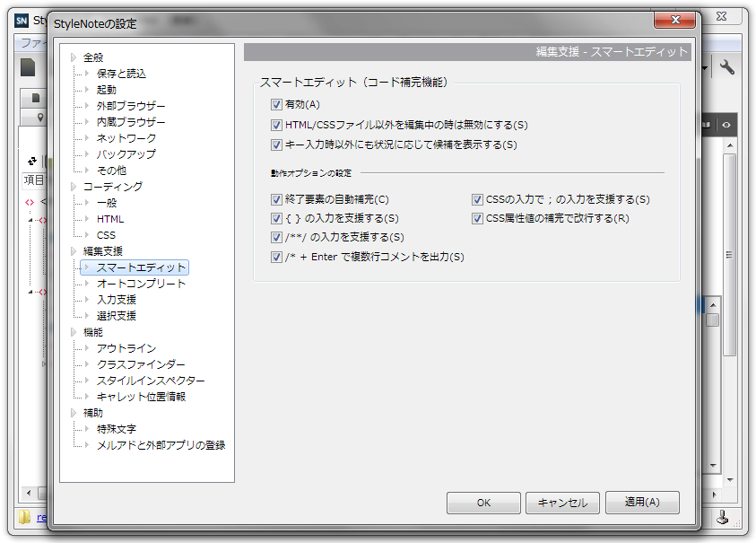
Task: Collapse the 全般 tree section
Action: (x=73, y=57)
